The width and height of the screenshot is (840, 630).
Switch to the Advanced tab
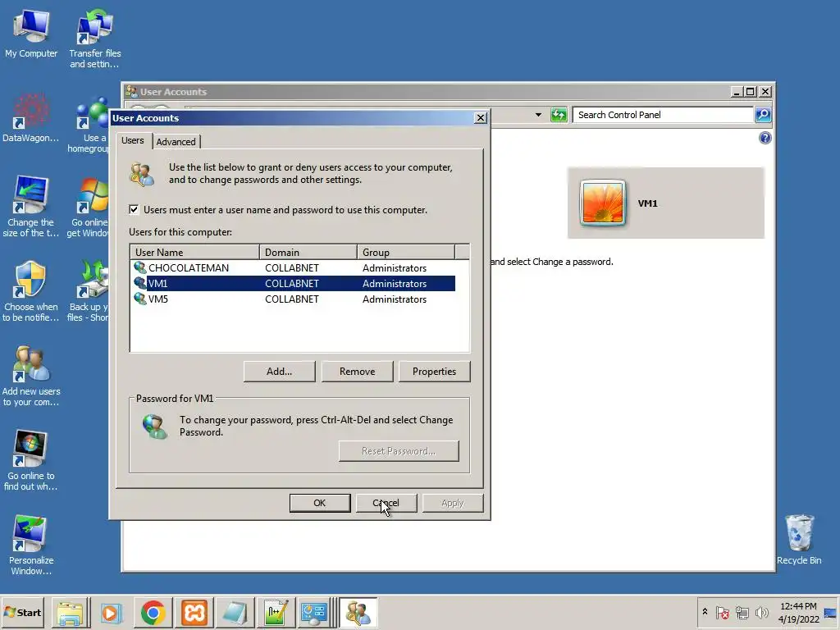pos(176,141)
